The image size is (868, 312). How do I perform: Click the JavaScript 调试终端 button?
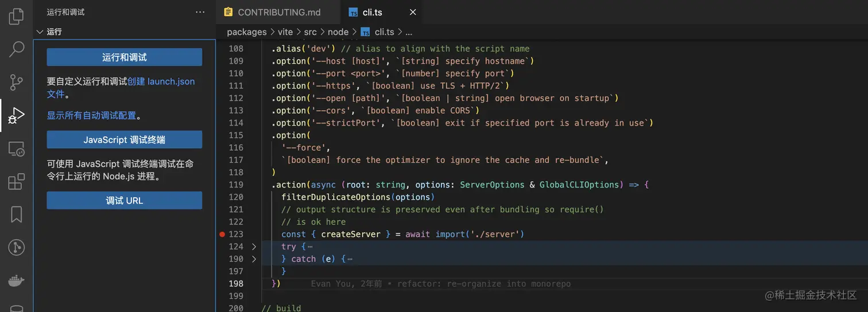click(x=125, y=139)
